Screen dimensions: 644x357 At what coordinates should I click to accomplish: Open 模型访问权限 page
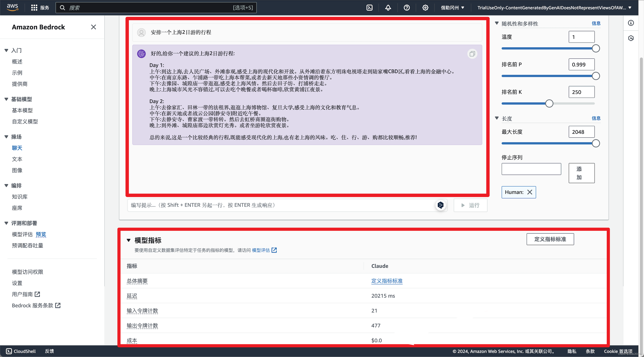pos(28,272)
